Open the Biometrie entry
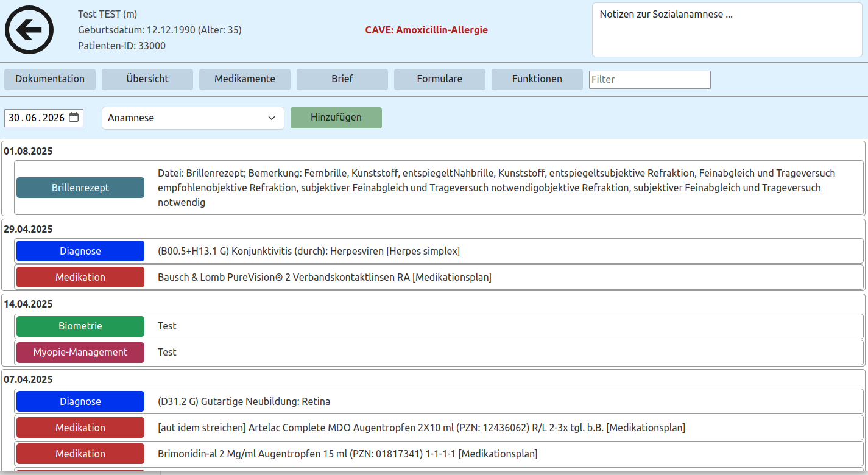Image resolution: width=868 pixels, height=475 pixels. coord(80,326)
